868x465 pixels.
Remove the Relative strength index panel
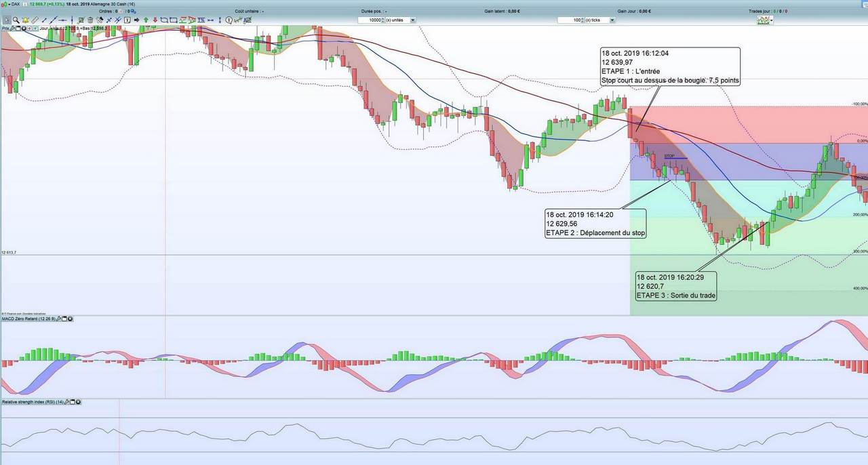coord(78,402)
